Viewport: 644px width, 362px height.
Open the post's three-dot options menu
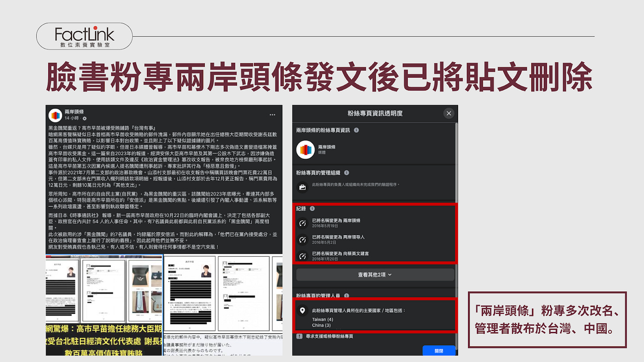[273, 115]
